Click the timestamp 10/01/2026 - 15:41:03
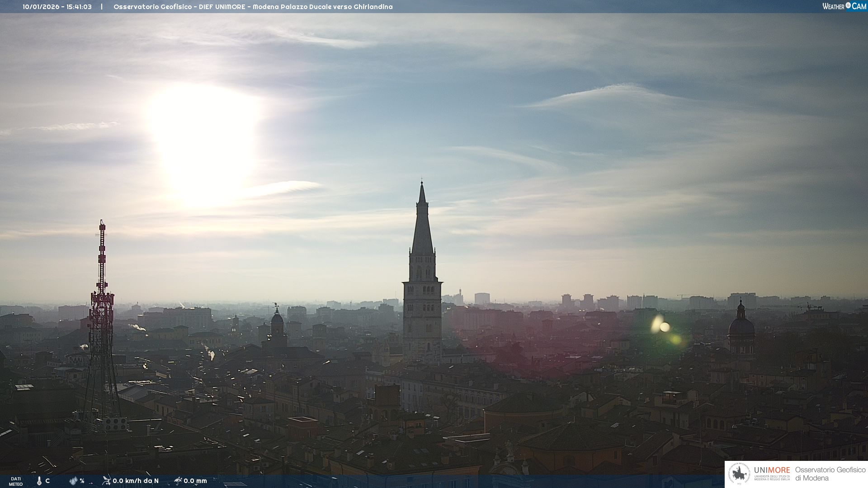 (57, 7)
